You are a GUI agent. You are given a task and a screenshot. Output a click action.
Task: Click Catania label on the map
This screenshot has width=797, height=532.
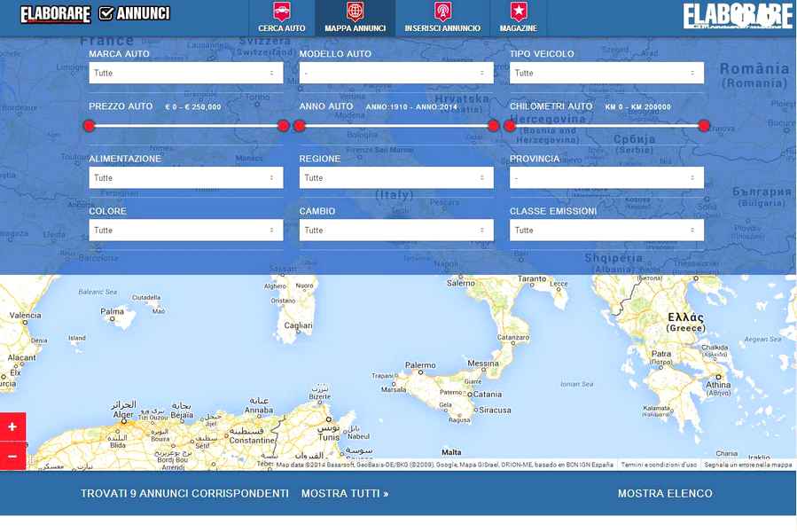(487, 395)
